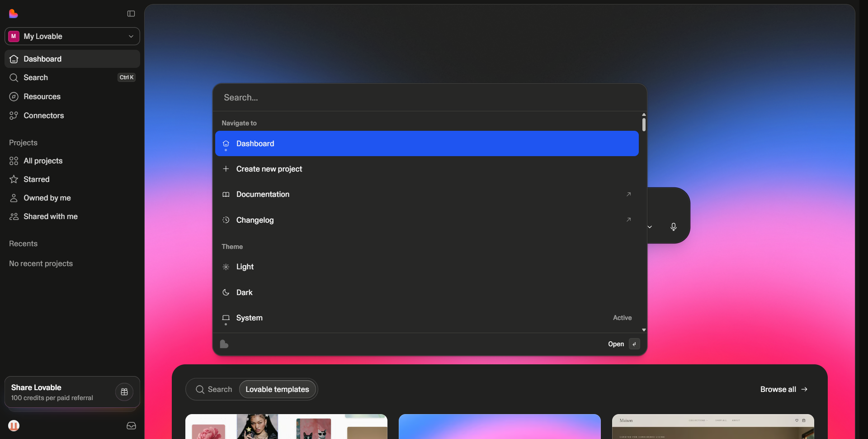Open Changelog from the command palette
Image resolution: width=868 pixels, height=439 pixels.
(427, 220)
